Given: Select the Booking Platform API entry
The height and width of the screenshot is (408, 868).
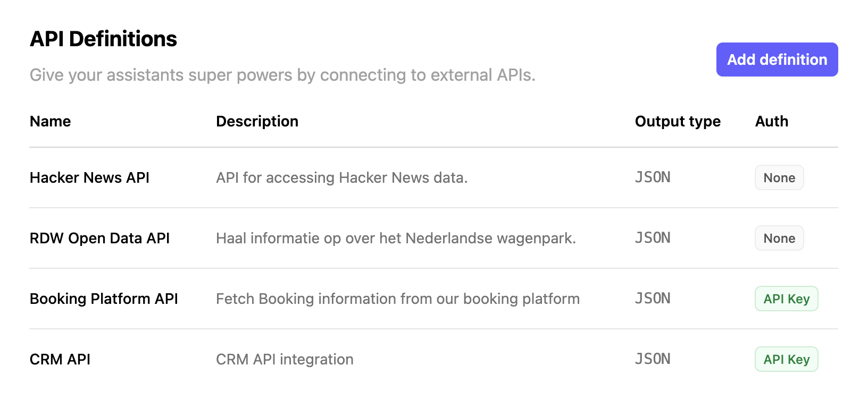Looking at the screenshot, I should click(104, 299).
